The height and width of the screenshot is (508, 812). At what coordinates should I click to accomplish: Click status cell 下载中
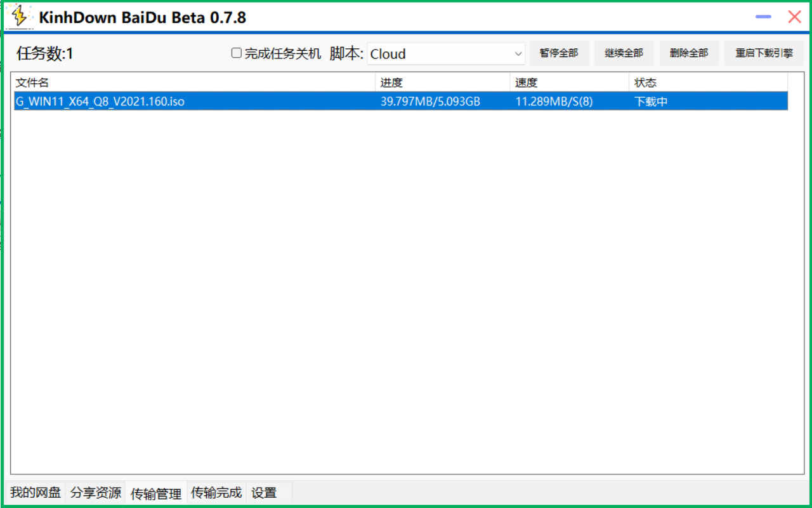[x=651, y=101]
